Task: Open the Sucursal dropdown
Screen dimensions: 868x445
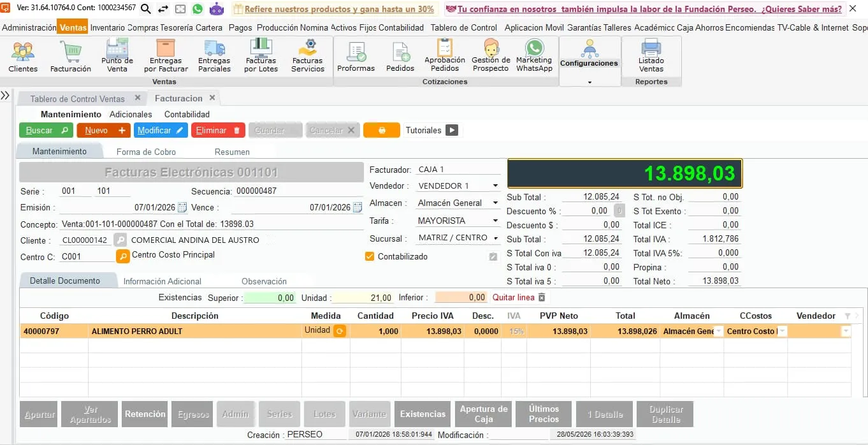Action: [x=495, y=238]
